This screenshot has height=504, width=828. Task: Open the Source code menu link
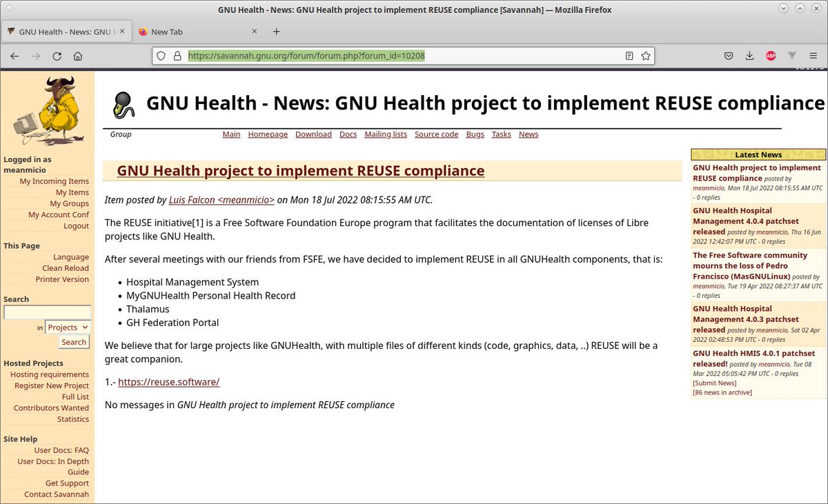436,134
